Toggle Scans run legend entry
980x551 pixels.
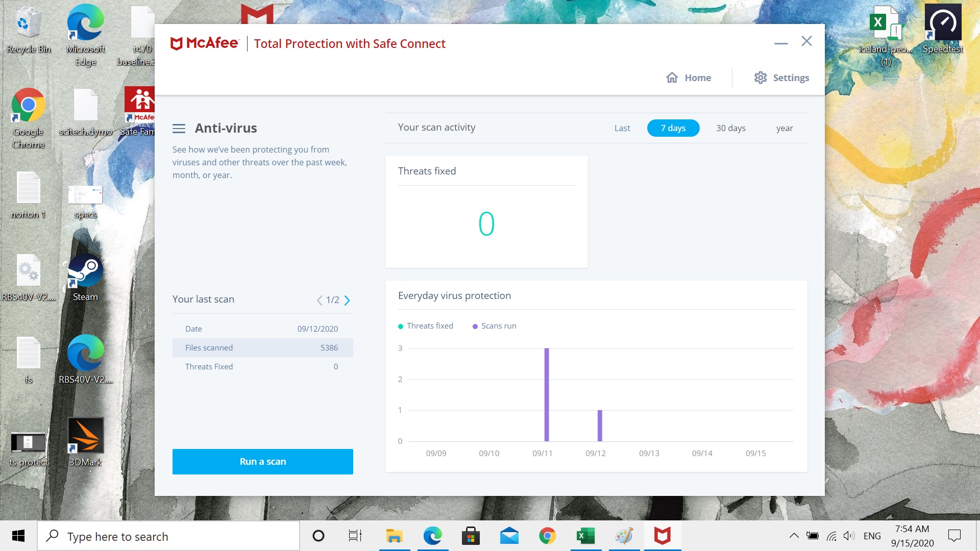495,326
